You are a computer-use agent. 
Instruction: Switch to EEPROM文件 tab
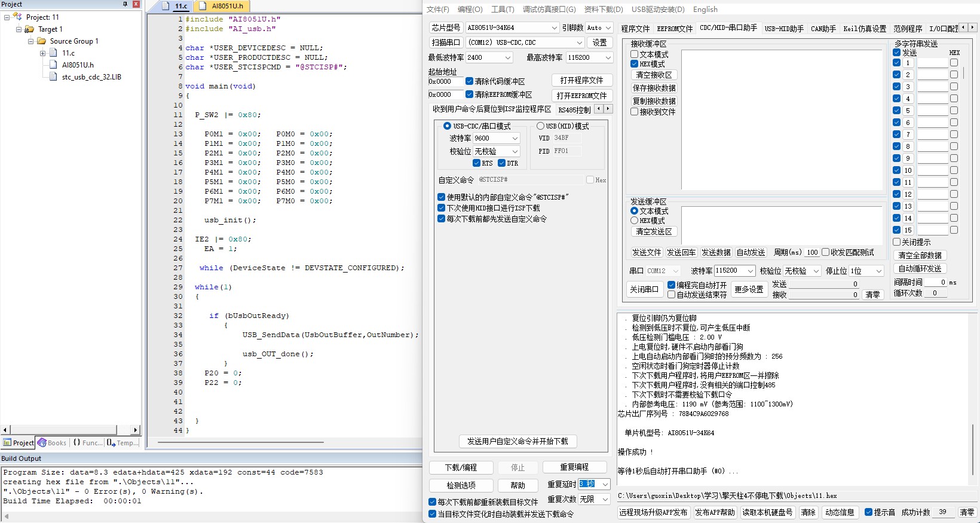[x=675, y=29]
